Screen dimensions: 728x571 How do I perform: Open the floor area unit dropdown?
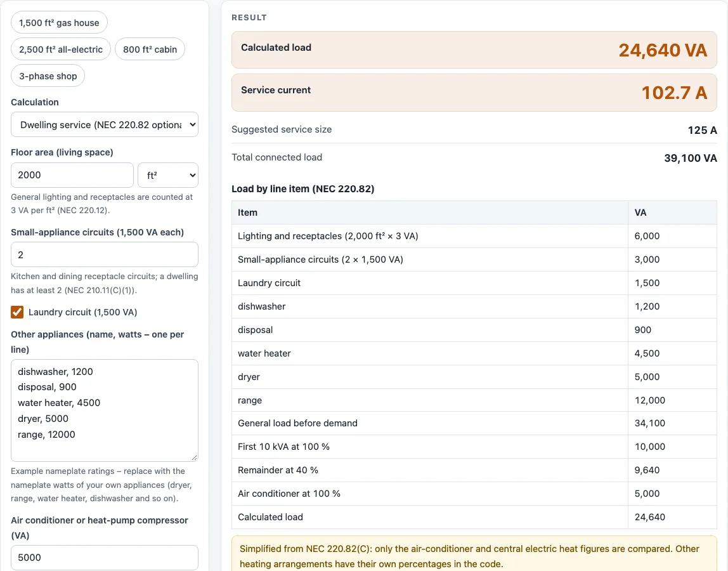(x=168, y=175)
